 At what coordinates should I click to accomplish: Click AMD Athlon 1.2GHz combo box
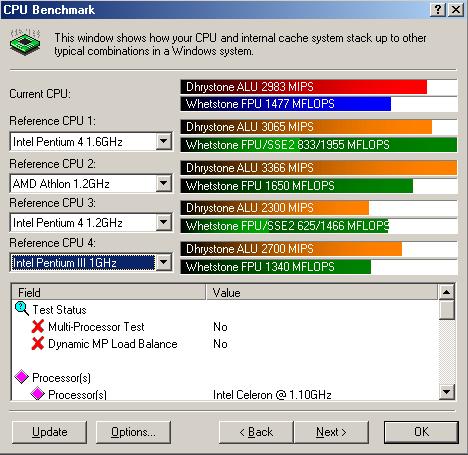[91, 183]
